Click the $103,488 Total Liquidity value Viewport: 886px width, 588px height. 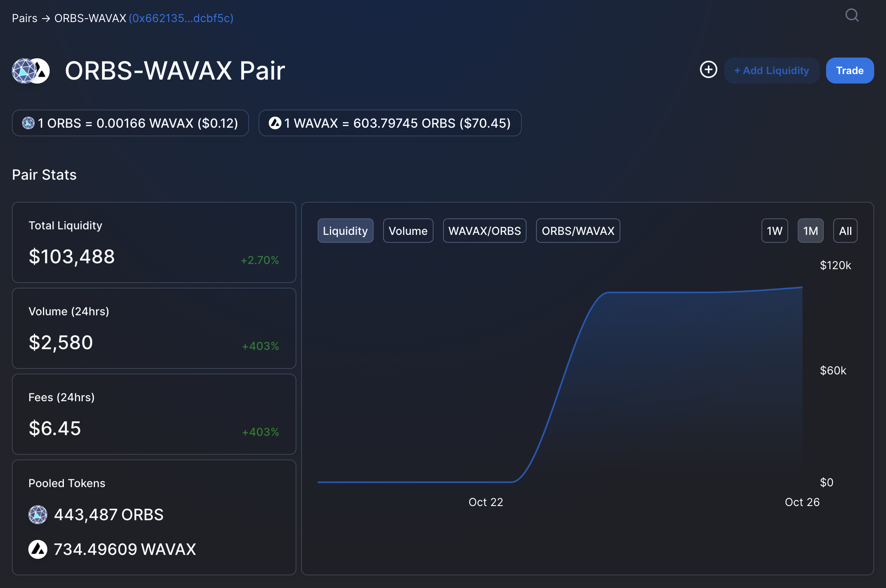tap(72, 257)
